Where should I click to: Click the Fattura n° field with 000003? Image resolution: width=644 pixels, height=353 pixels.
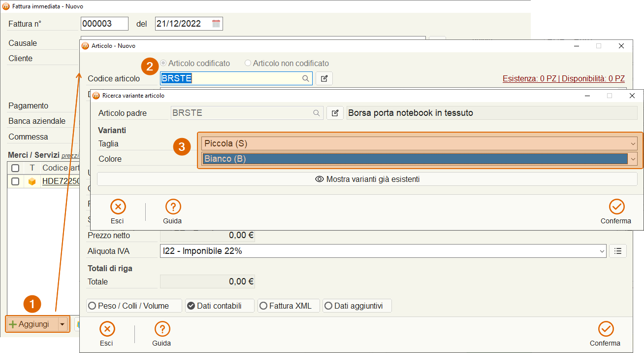104,24
